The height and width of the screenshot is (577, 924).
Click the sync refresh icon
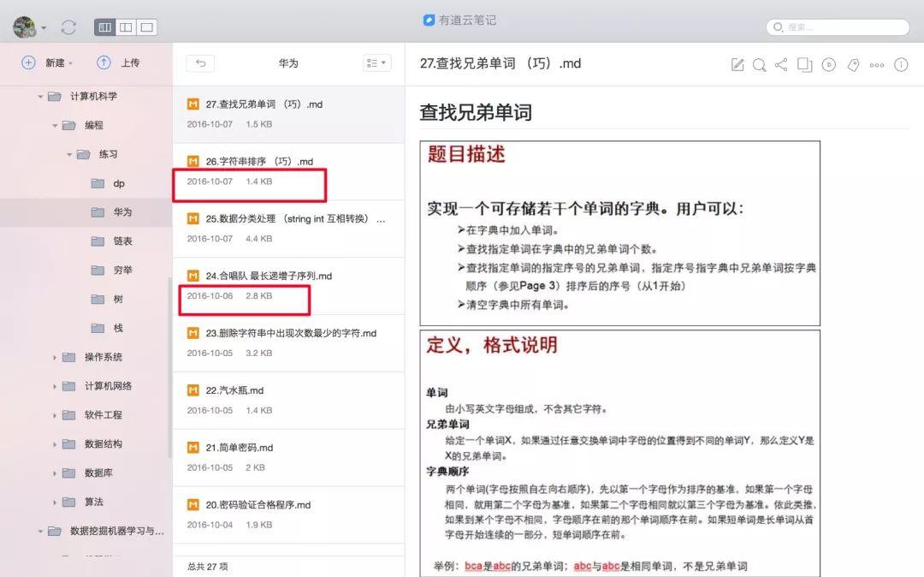[69, 27]
